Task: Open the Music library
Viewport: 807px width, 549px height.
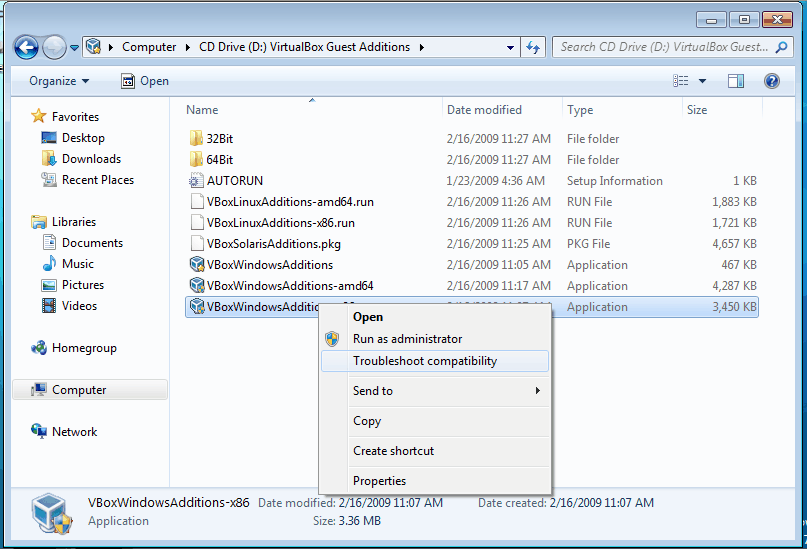Action: [78, 264]
